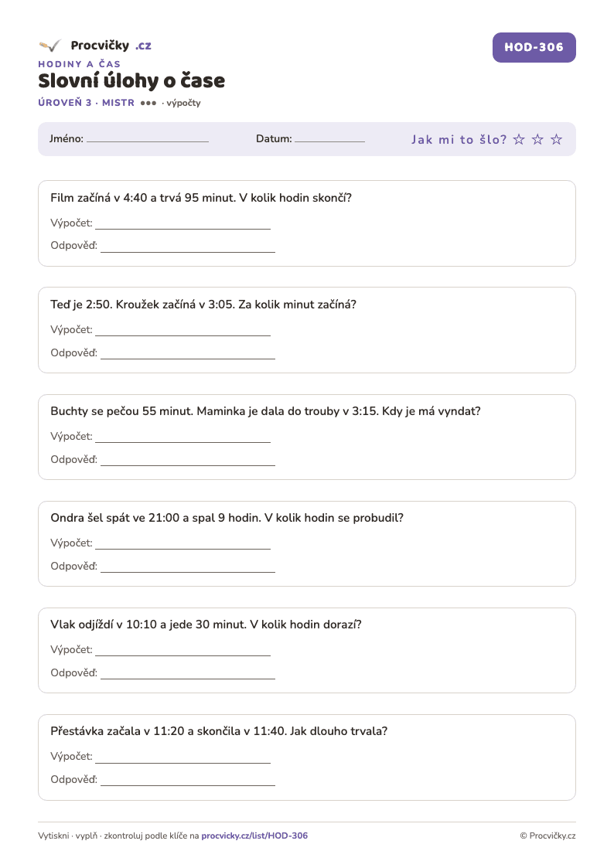Select the third rating star
Image resolution: width=614 pixels, height=868 pixels.
click(x=557, y=139)
